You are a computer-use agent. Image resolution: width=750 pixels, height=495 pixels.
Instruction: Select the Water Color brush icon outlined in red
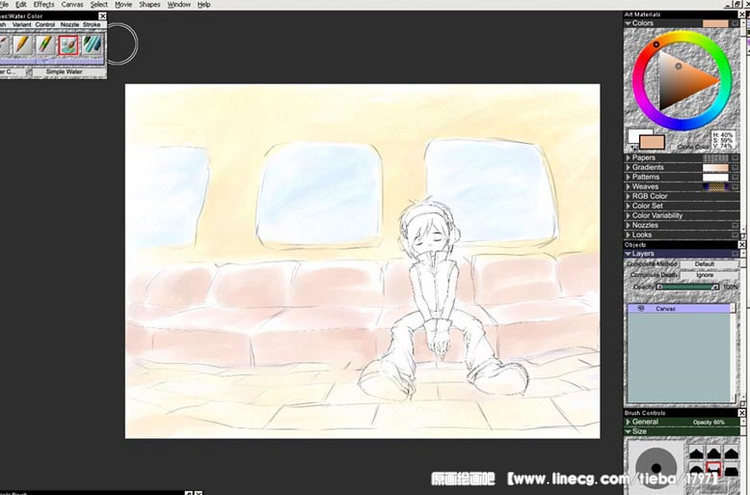tap(68, 45)
